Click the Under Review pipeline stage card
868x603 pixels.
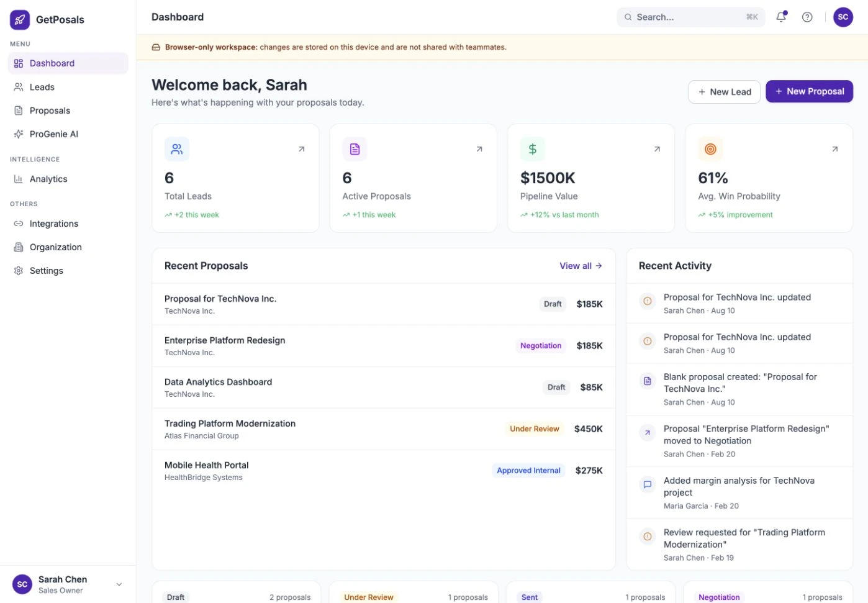pos(414,592)
